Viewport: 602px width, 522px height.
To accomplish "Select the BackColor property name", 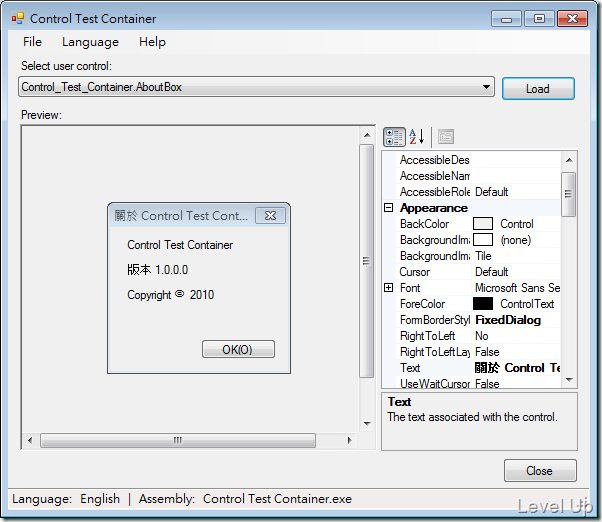I will (x=424, y=224).
